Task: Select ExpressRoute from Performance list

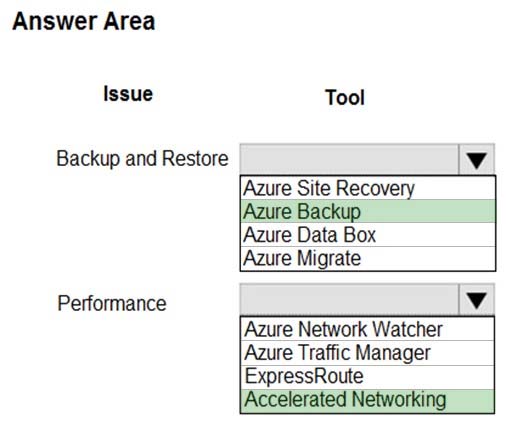Action: [x=367, y=377]
